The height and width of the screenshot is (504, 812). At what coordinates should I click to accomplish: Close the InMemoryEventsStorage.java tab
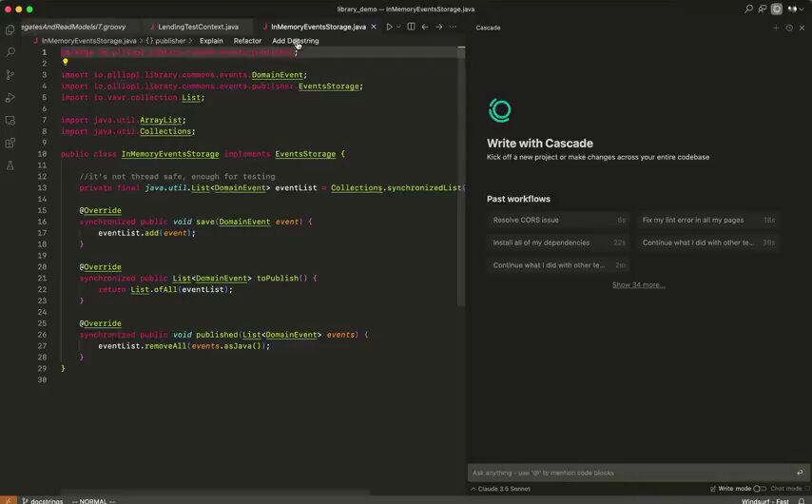tap(374, 27)
